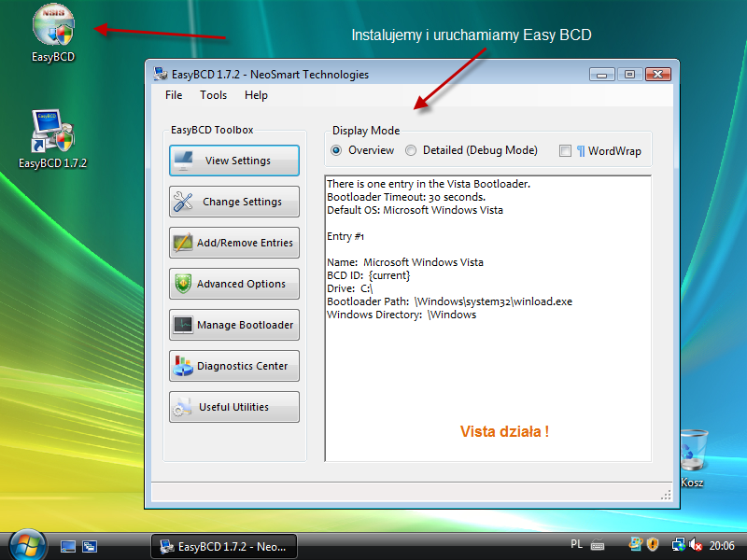
Task: Maximize the EasyBCD window
Action: pyautogui.click(x=629, y=75)
